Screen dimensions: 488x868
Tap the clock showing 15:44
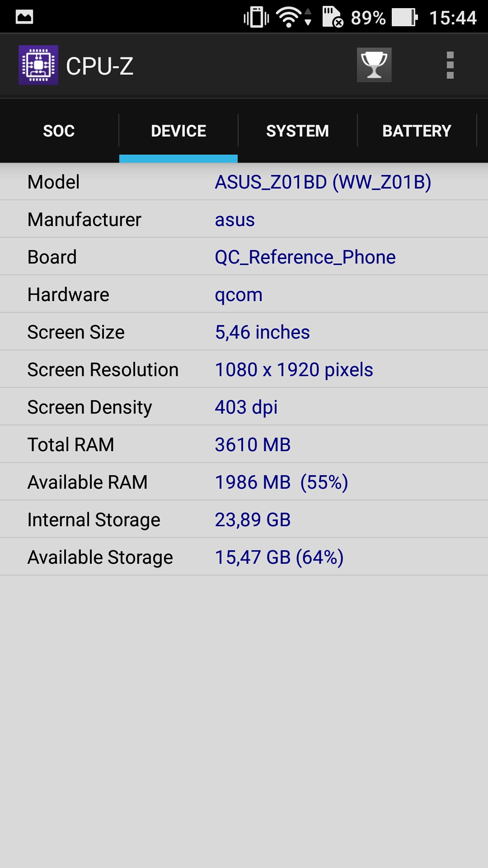click(x=453, y=18)
